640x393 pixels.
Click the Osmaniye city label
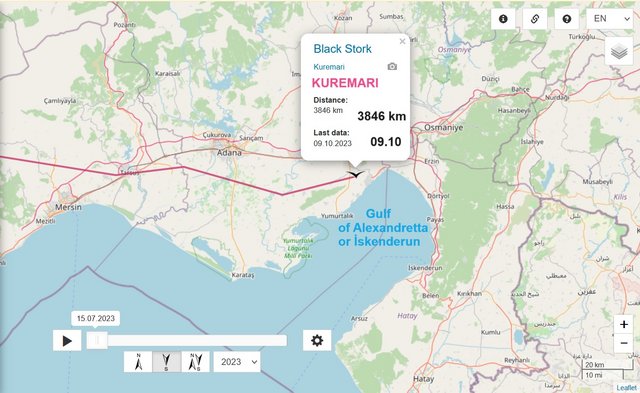(444, 127)
